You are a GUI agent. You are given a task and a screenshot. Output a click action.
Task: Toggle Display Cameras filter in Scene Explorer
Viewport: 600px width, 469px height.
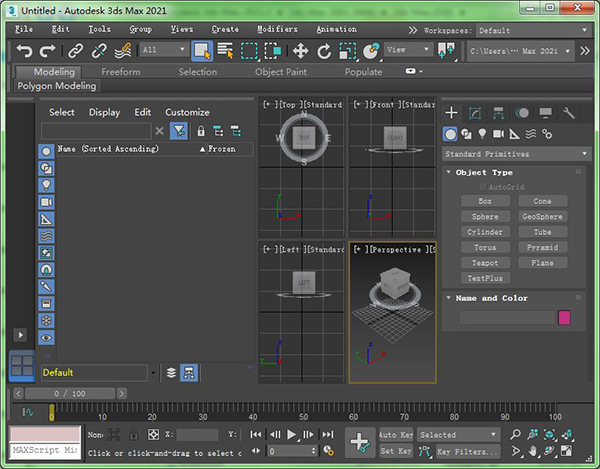click(x=46, y=202)
